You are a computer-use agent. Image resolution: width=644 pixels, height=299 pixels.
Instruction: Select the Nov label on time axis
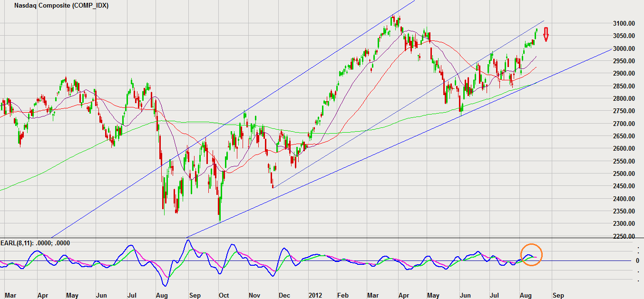point(255,295)
